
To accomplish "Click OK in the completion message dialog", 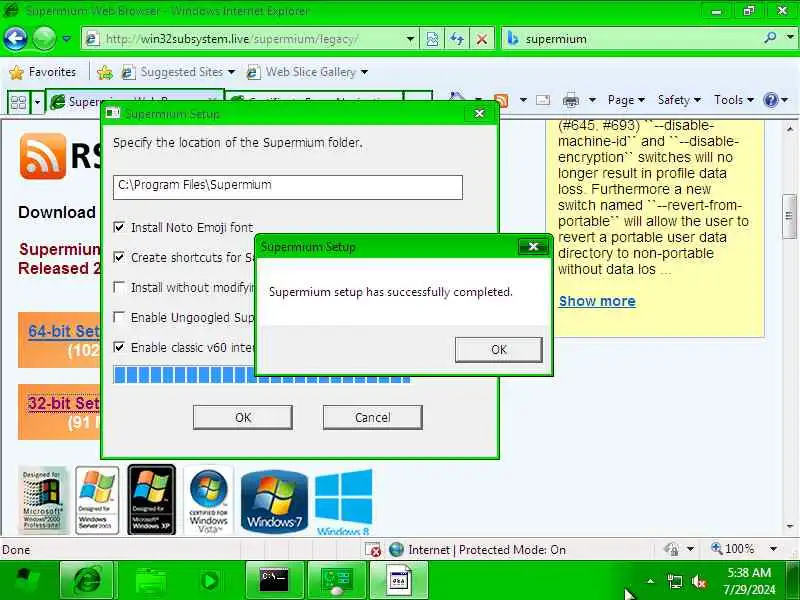I will (x=498, y=349).
